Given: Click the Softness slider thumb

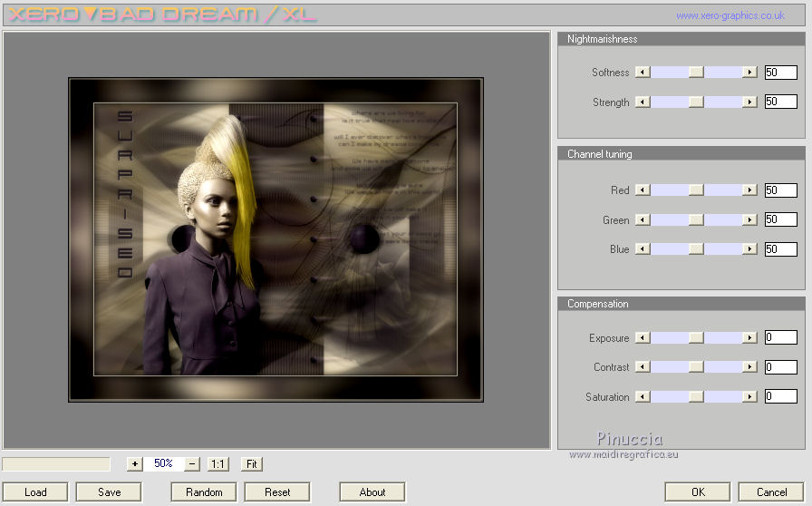Looking at the screenshot, I should click(x=696, y=72).
